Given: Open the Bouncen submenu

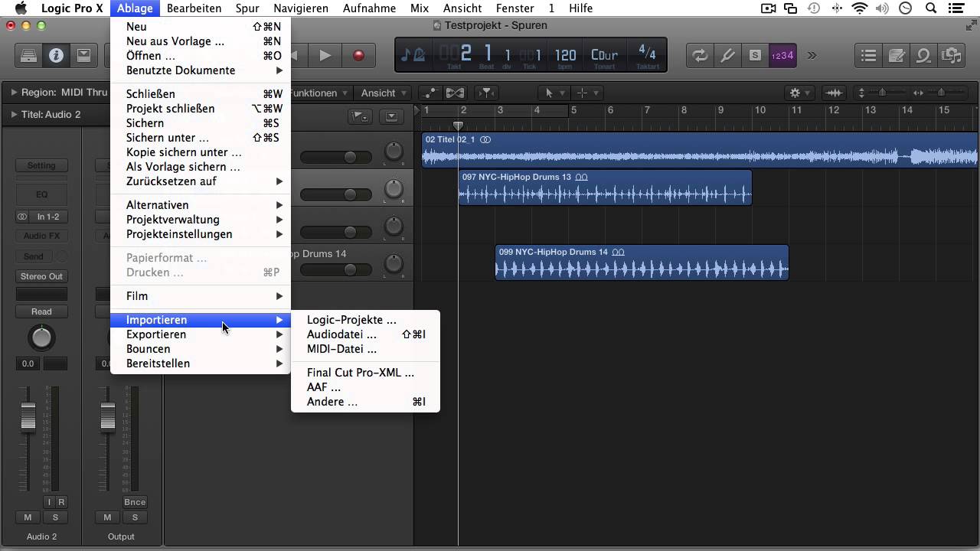Looking at the screenshot, I should 201,349.
